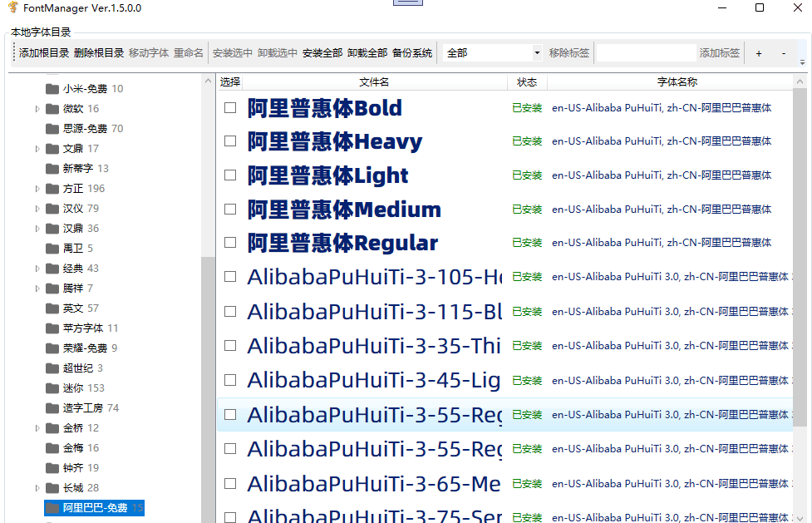The width and height of the screenshot is (812, 523).
Task: Check the checkbox for 阿里普惠体Bold
Action: [230, 107]
